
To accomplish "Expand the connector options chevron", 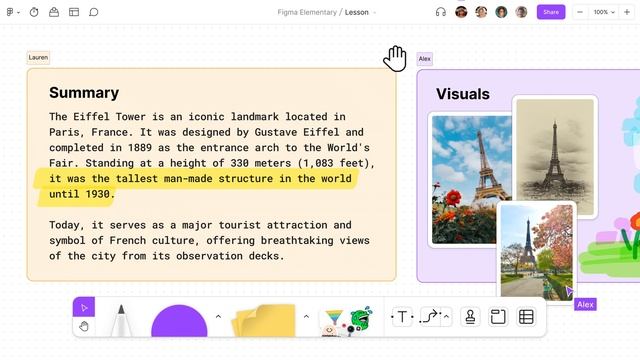I will [x=447, y=317].
